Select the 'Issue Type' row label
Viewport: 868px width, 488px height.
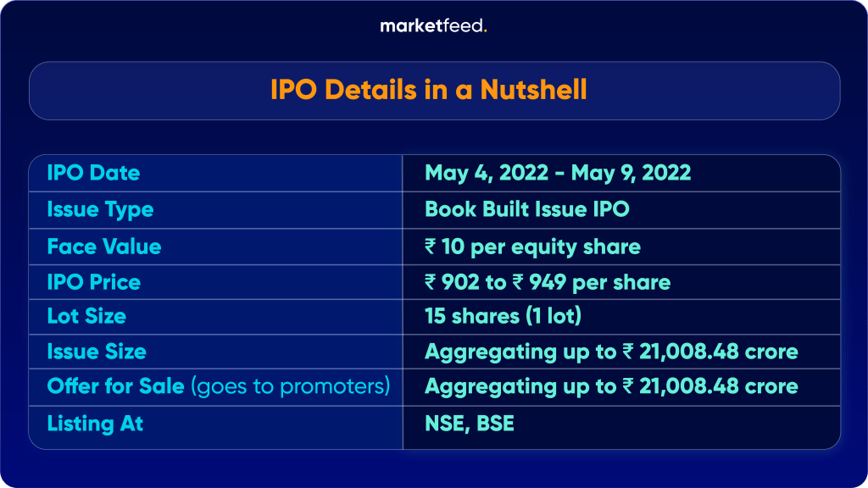click(x=100, y=209)
